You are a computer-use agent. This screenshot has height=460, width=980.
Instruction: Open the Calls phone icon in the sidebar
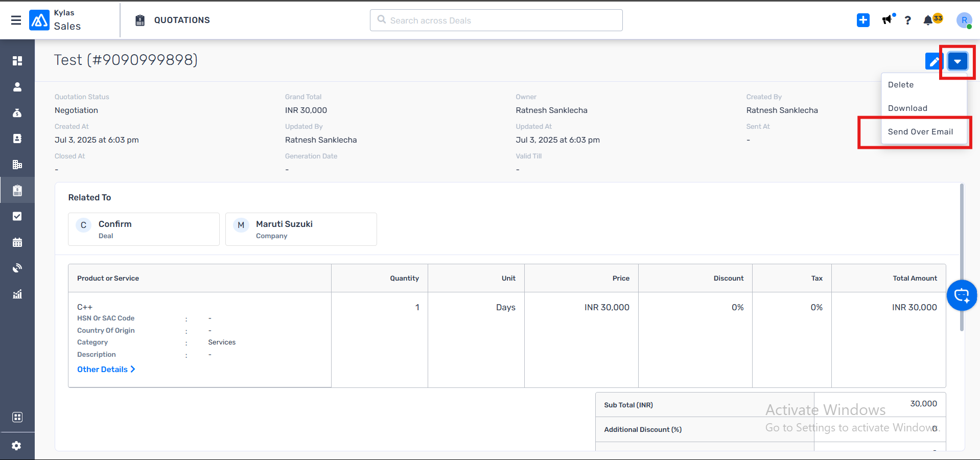pyautogui.click(x=17, y=268)
